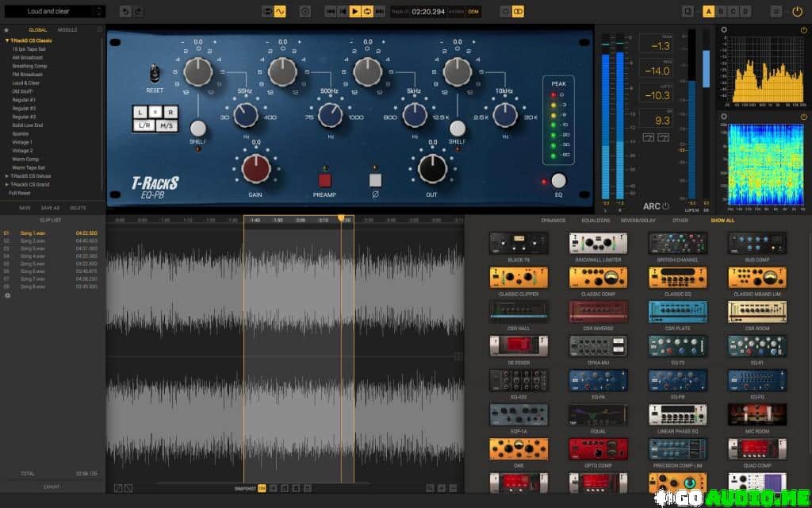Click the M/S processing mode button

tap(167, 125)
